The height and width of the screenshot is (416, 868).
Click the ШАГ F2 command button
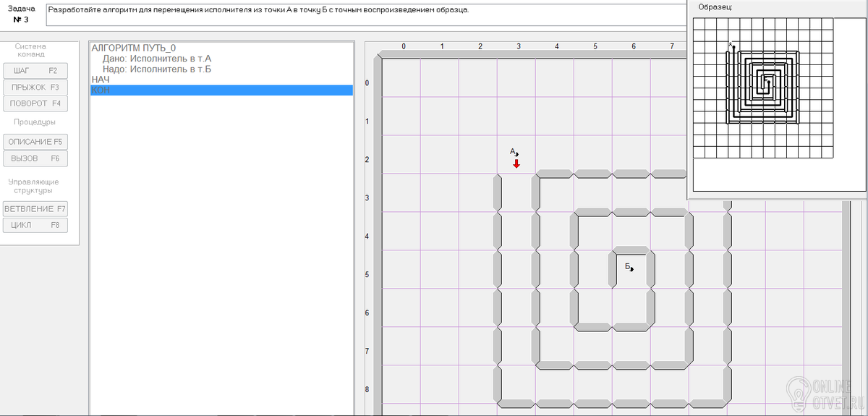35,71
